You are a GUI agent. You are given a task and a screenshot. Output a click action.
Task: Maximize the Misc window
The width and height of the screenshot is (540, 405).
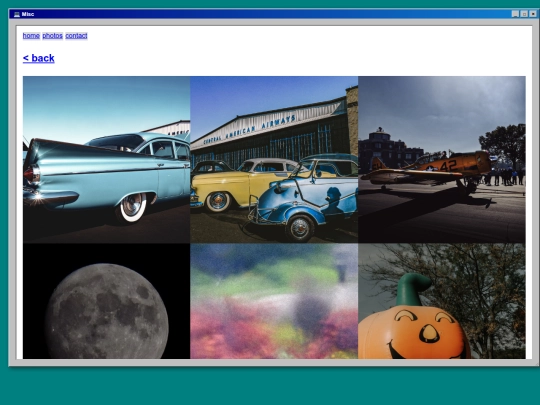click(524, 14)
